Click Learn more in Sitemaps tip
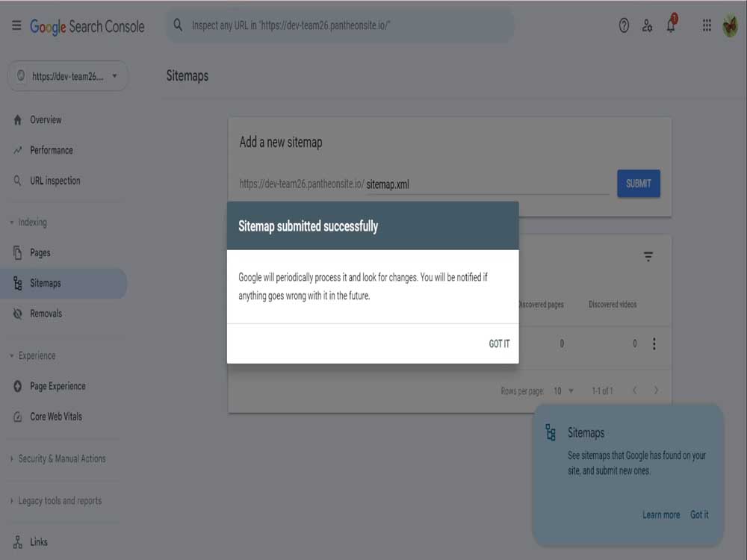Image resolution: width=747 pixels, height=560 pixels. tap(661, 514)
